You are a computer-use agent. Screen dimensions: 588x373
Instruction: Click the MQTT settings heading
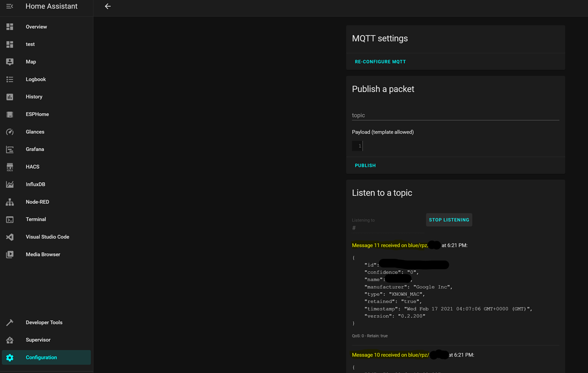point(380,38)
